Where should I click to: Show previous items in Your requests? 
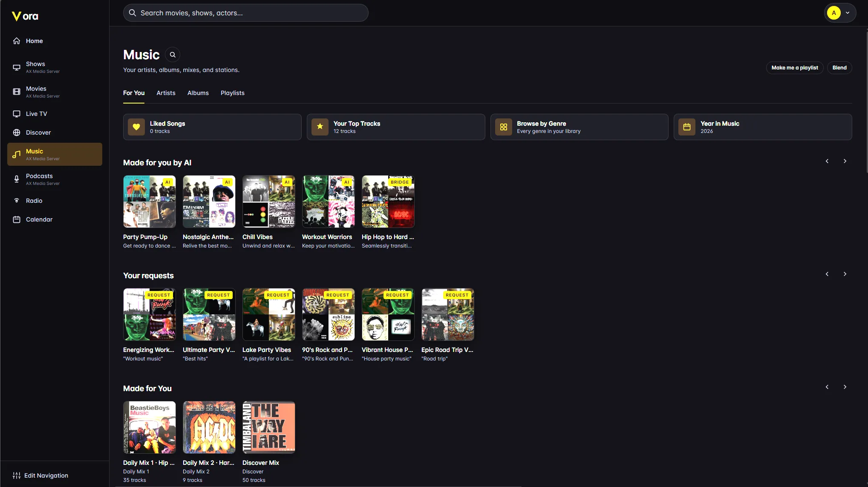827,274
